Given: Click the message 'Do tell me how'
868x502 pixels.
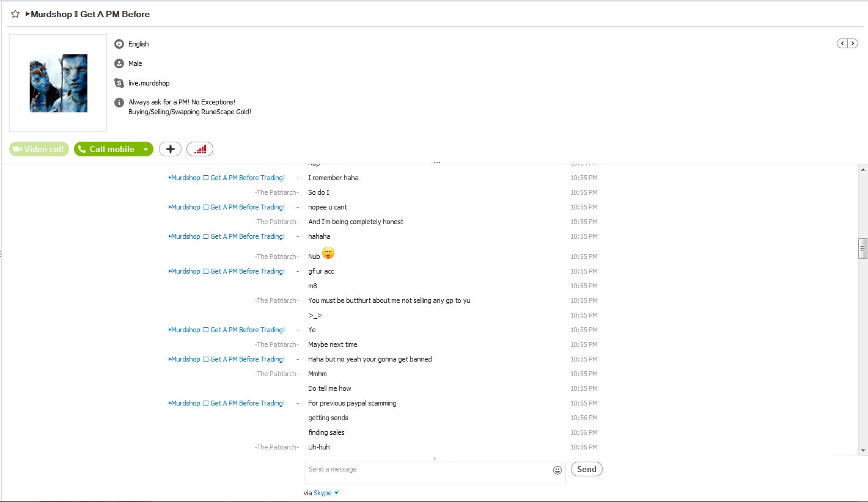Looking at the screenshot, I should coord(329,388).
